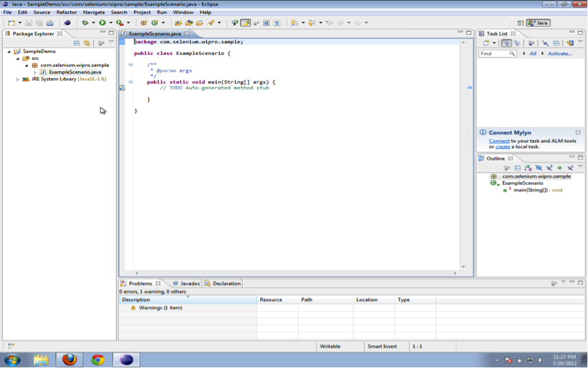The width and height of the screenshot is (588, 368).
Task: Toggle Block Selection Mode toolbar button
Action: (266, 23)
